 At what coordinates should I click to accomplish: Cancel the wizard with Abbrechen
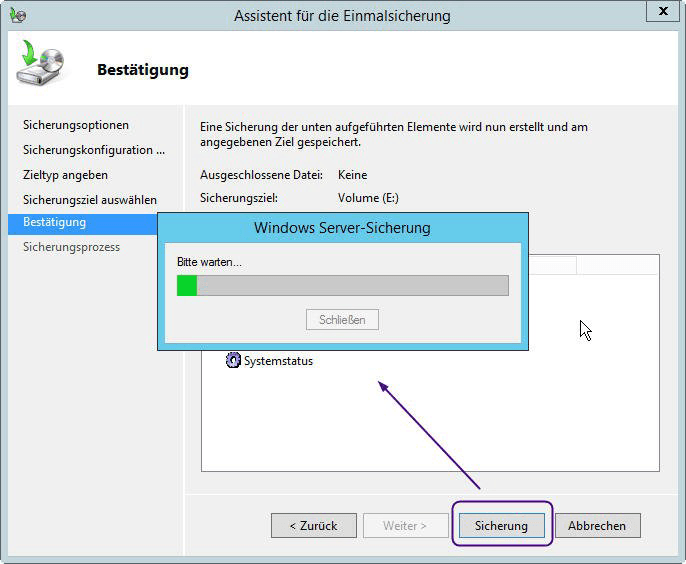coord(597,525)
